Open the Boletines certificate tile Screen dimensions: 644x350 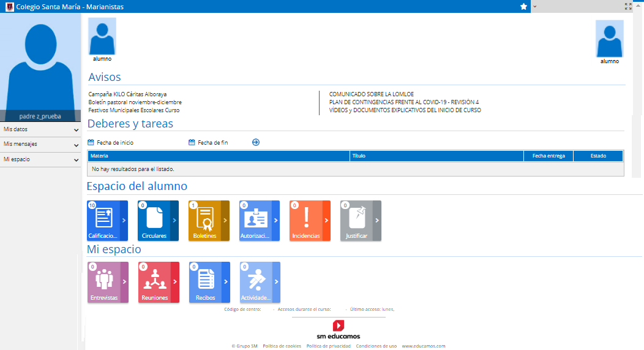tap(204, 221)
